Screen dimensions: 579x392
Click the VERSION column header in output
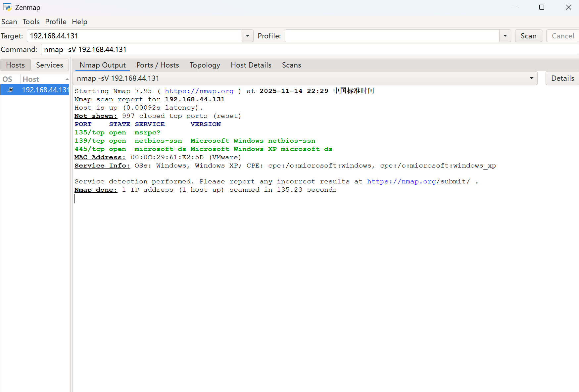point(206,124)
